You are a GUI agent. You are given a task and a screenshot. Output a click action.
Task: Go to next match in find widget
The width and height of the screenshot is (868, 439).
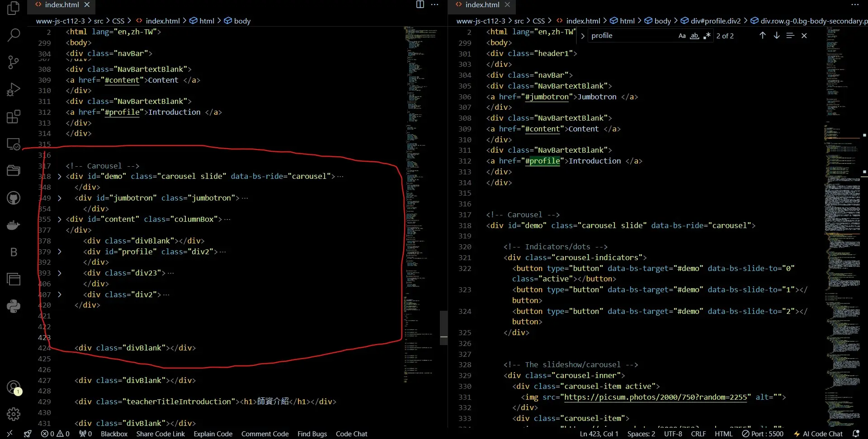(776, 36)
